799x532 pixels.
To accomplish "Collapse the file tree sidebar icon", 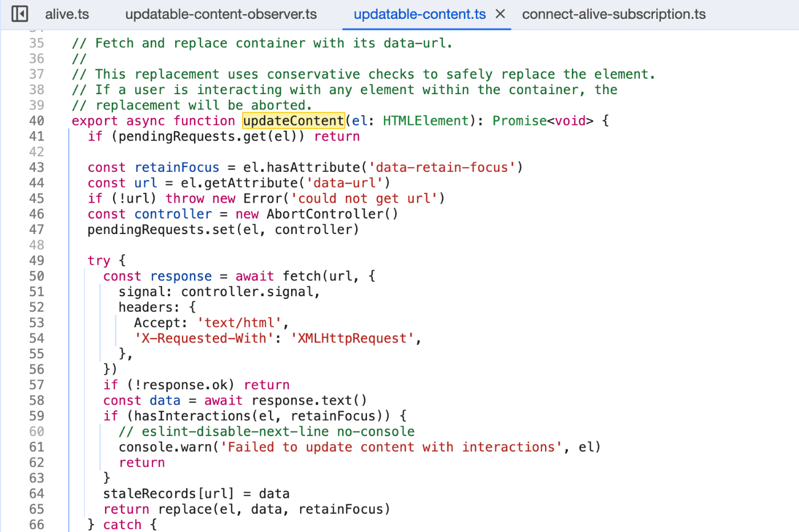I will tap(19, 14).
